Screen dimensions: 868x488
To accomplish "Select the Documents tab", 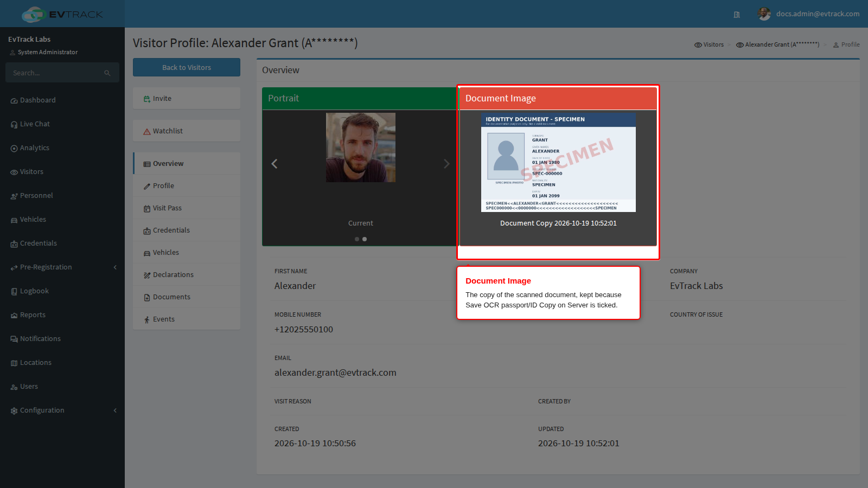I will pos(187,297).
